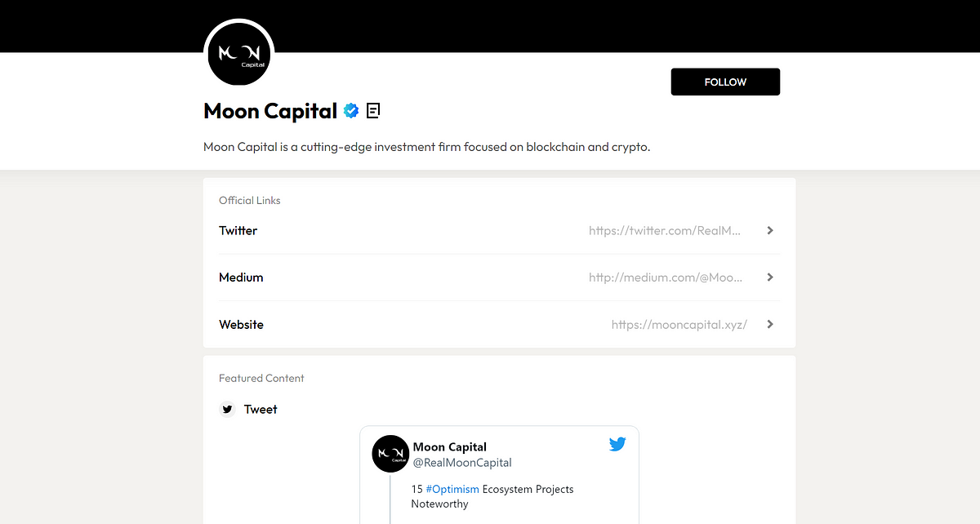Click the Moon Capital avatar in the tweet
The height and width of the screenshot is (524, 980).
click(x=390, y=454)
